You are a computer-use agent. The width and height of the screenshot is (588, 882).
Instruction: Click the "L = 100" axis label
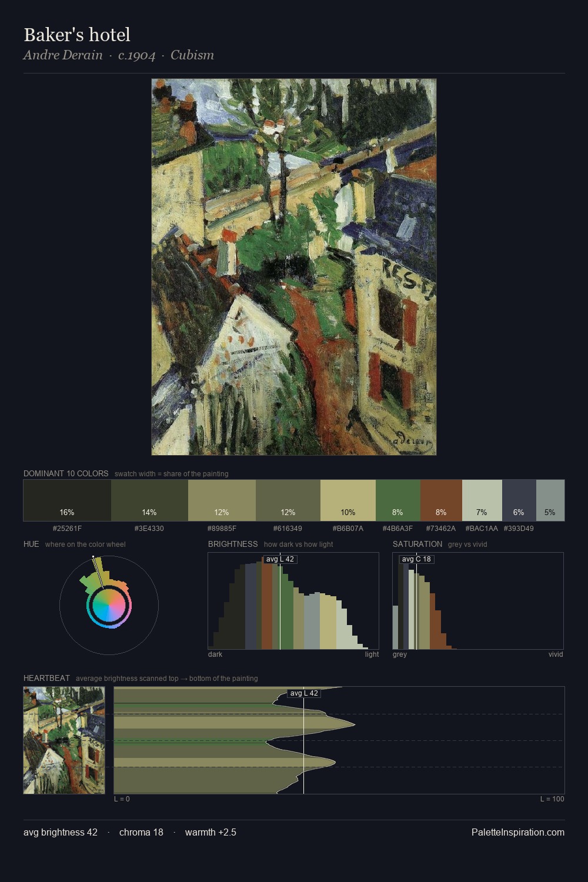click(552, 799)
